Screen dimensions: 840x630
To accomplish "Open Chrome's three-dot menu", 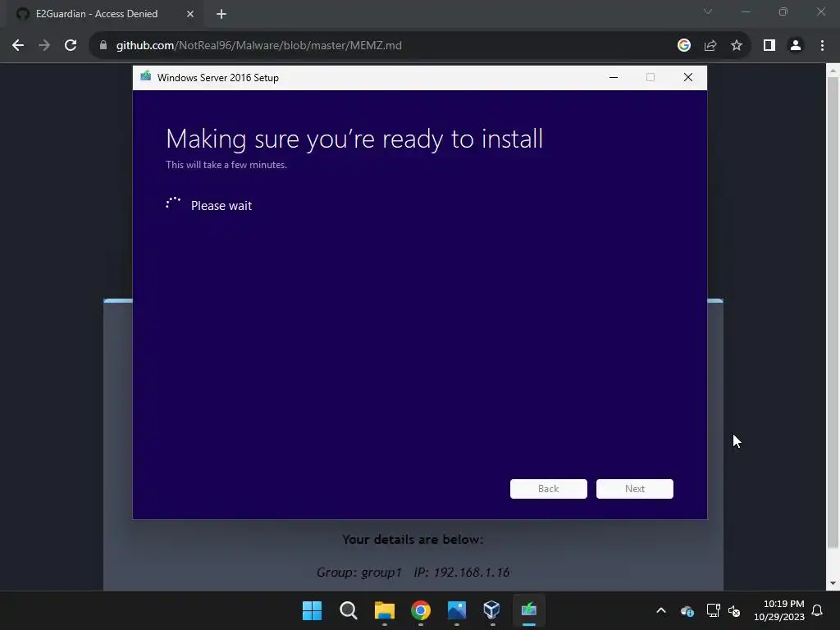I will tap(822, 46).
